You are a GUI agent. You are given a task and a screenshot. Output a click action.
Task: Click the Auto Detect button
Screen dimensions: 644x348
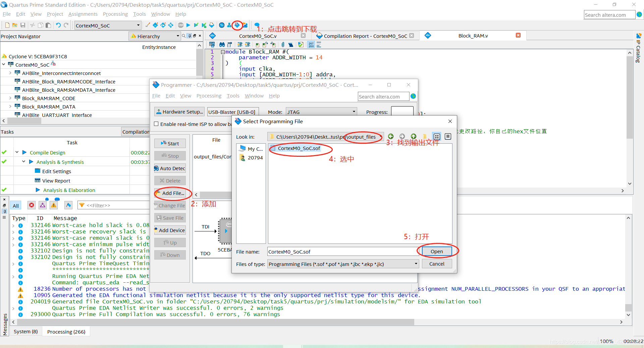click(x=170, y=168)
